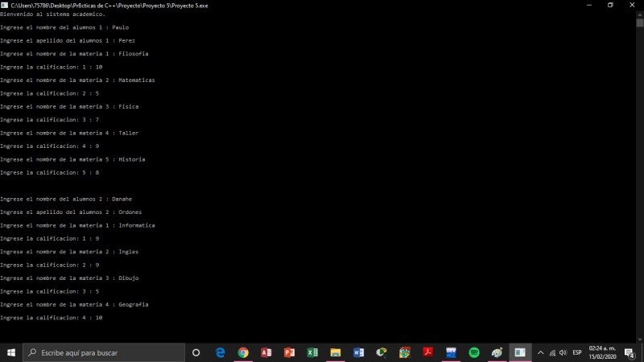The height and width of the screenshot is (362, 644).
Task: Open PowerPoint from the taskbar
Action: 289,352
